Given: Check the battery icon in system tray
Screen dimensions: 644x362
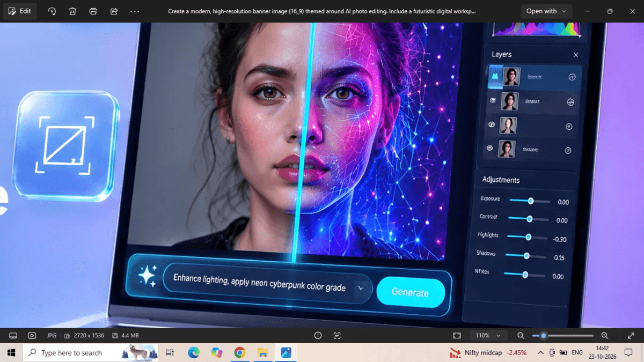Looking at the screenshot, I should point(563,352).
